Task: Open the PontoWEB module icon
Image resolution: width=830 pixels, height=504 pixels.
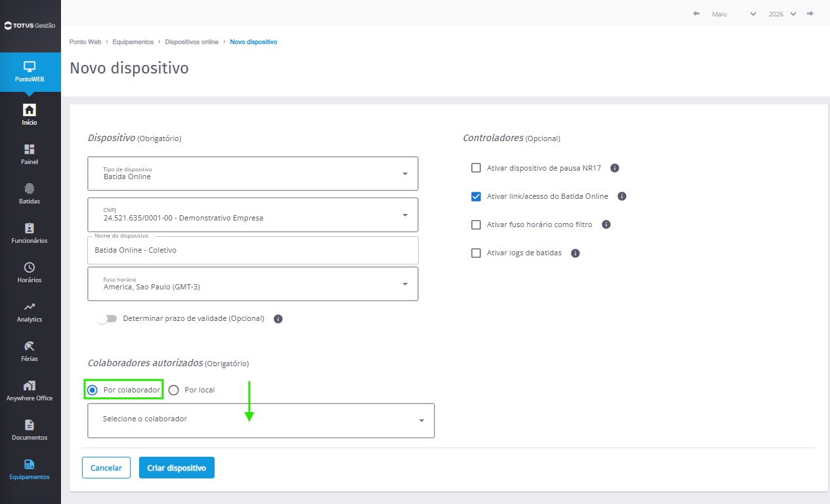Action: (x=30, y=66)
